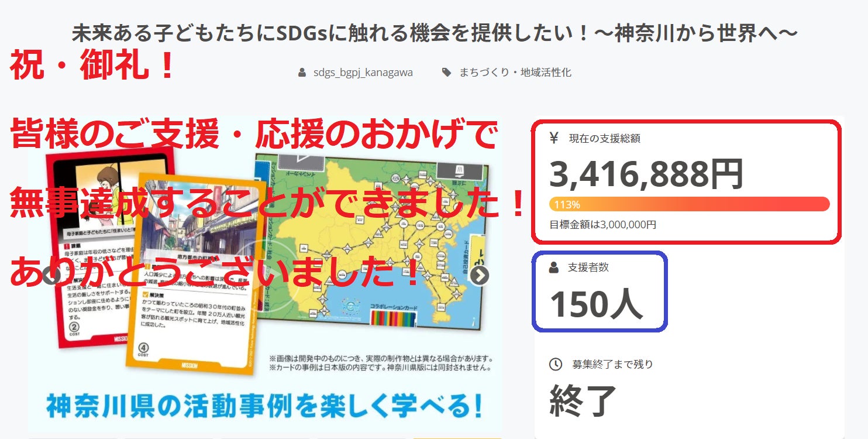Click the tag icon before まちづくり・地域活性化
Image resolution: width=868 pixels, height=439 pixels.
pos(446,73)
